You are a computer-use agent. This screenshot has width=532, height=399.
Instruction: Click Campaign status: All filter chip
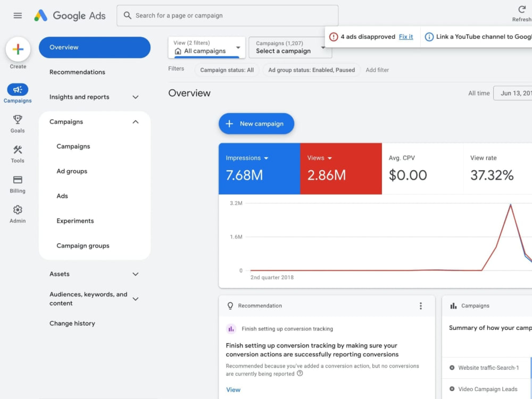pos(227,70)
